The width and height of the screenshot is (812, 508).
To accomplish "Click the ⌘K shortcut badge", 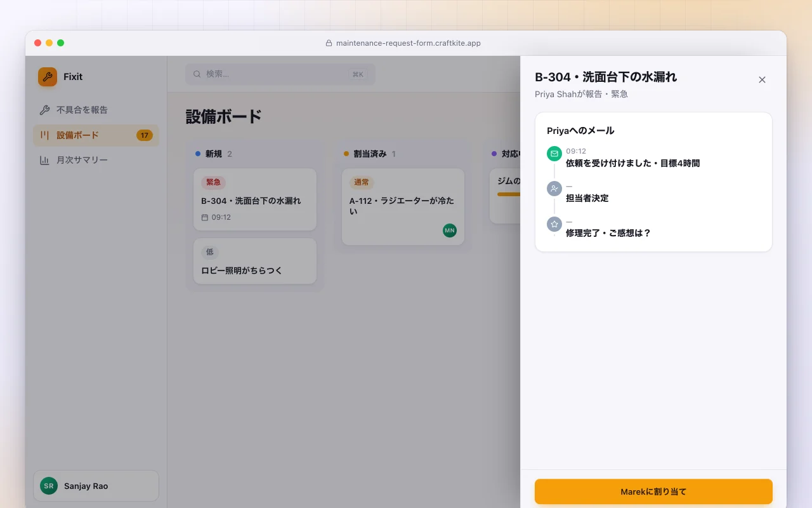I will [x=358, y=74].
